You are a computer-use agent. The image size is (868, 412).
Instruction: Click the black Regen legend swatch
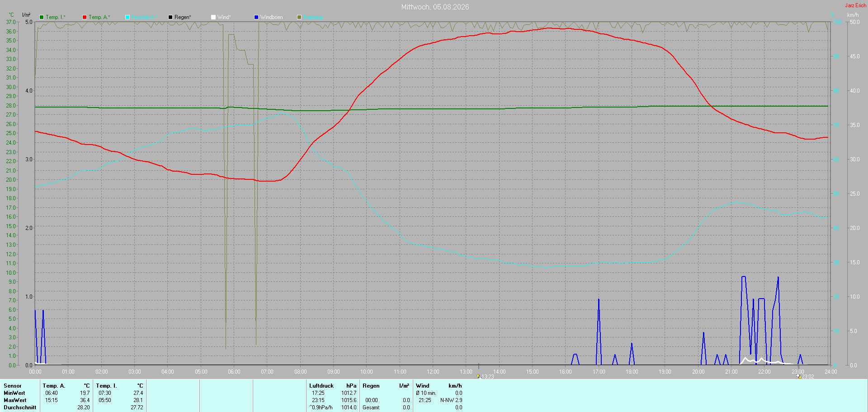tap(170, 17)
